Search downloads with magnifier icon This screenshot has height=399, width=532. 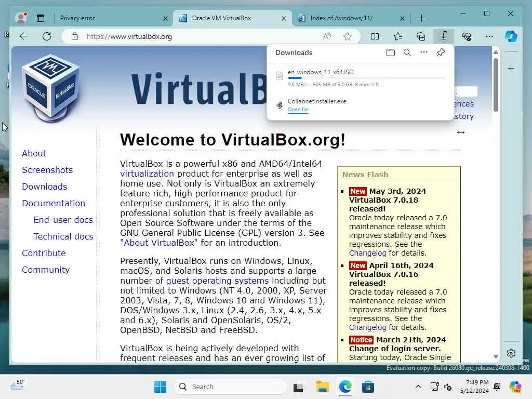(x=407, y=52)
